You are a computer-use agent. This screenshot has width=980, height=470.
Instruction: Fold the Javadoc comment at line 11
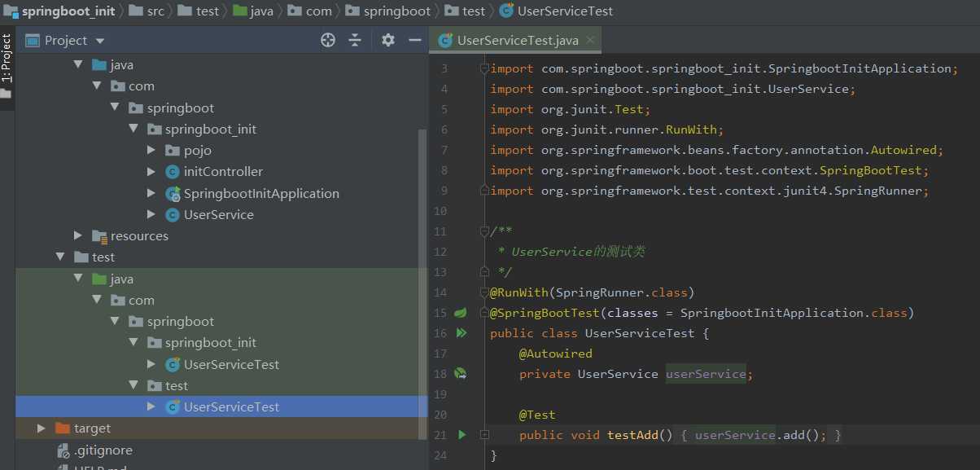[x=484, y=231]
